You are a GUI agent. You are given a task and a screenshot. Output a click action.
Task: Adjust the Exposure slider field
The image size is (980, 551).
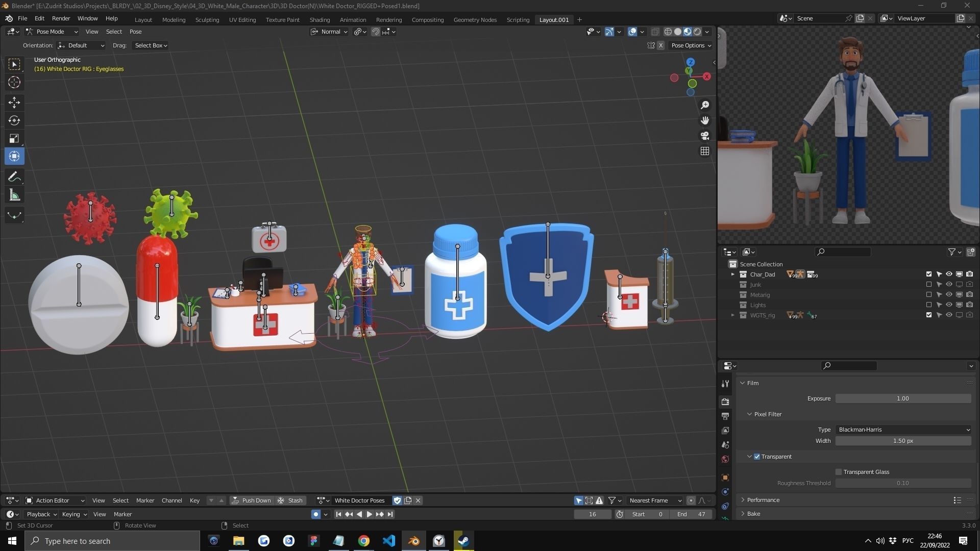[x=902, y=398]
